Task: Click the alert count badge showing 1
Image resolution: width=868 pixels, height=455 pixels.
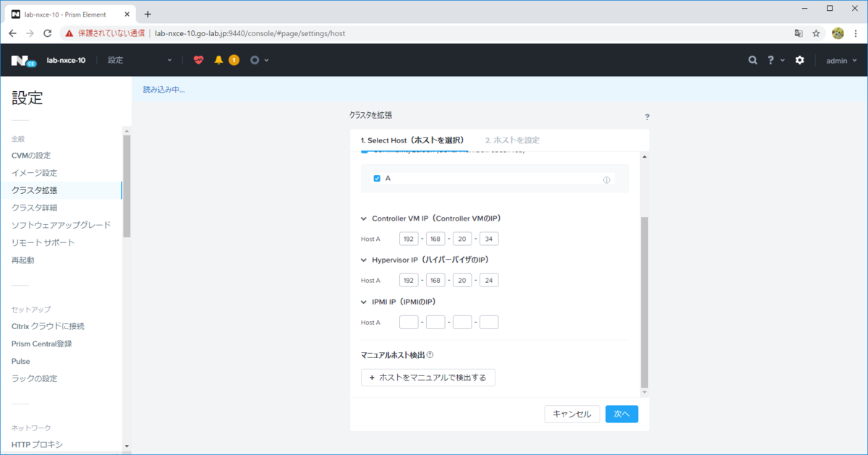Action: tap(234, 60)
